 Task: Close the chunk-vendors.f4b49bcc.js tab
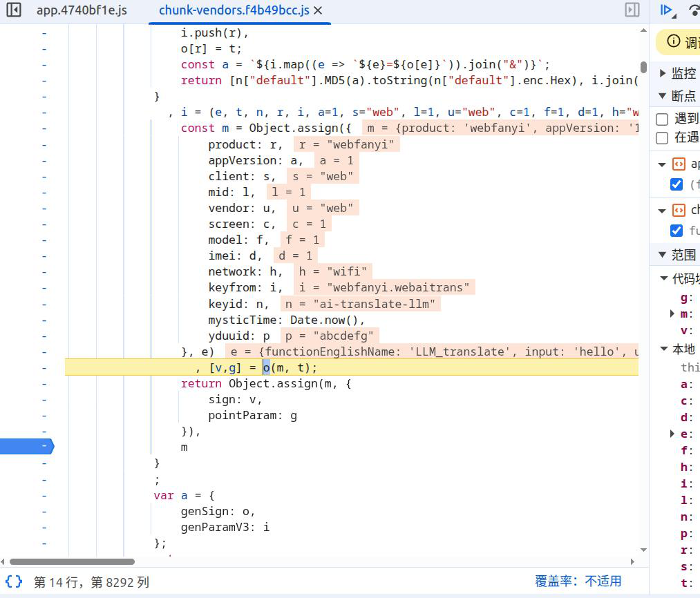coord(318,10)
